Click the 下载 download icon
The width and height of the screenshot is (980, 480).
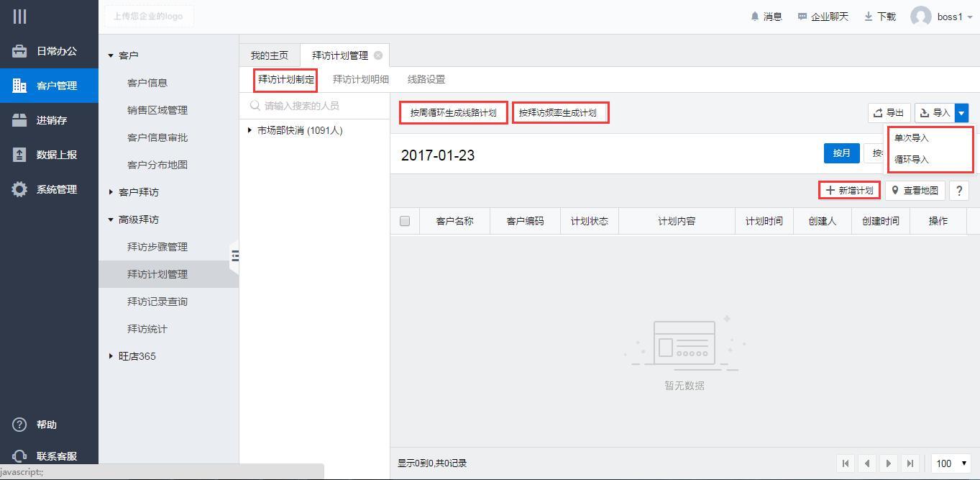tap(869, 17)
